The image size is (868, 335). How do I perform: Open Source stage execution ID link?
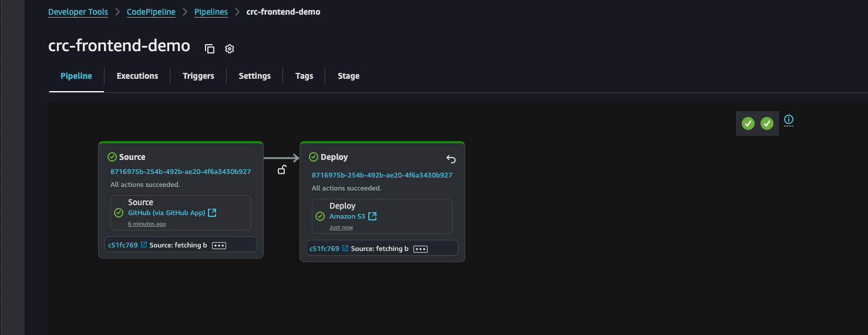tap(180, 172)
